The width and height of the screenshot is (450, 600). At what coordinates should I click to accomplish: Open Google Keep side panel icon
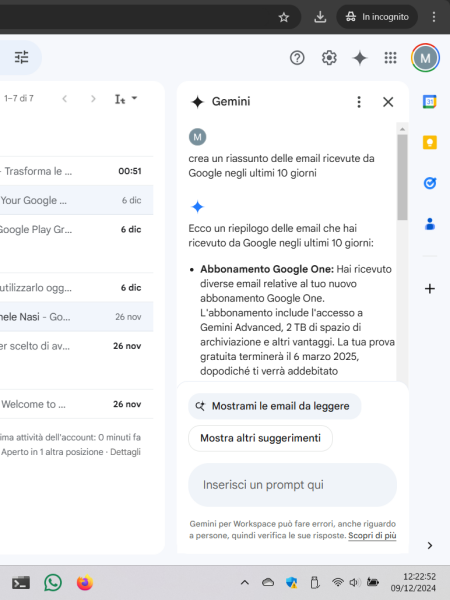click(430, 142)
